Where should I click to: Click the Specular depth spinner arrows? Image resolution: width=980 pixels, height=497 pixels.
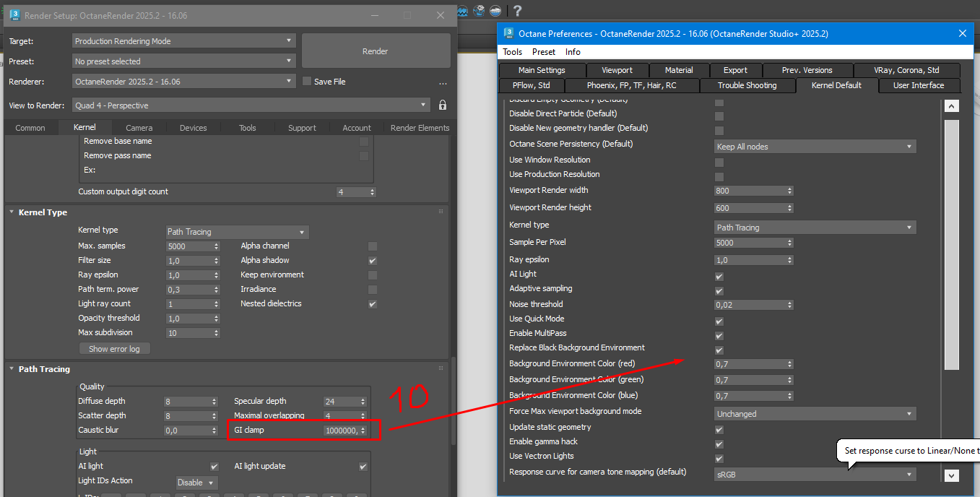(362, 402)
